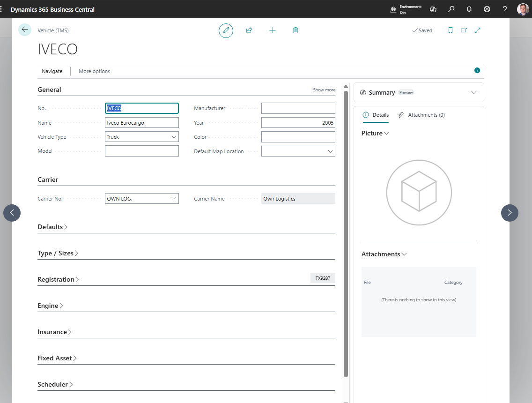Viewport: 532px width, 403px height.
Task: Open Vehicle Type dropdown
Action: pos(174,137)
